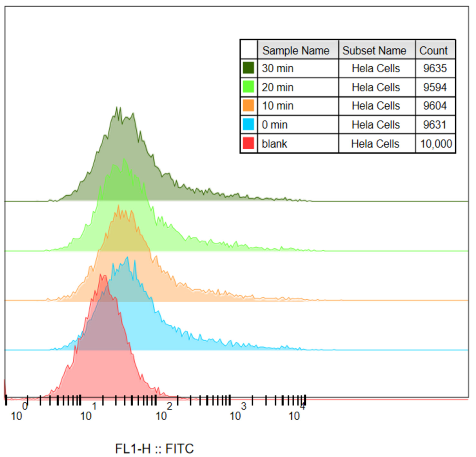Select the 0 min sample name cell
The width and height of the screenshot is (476, 457).
(275, 125)
